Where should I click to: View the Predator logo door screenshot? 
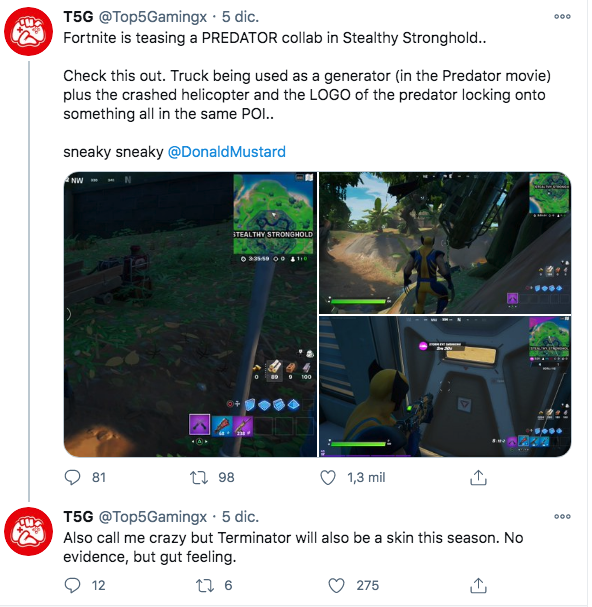point(445,386)
